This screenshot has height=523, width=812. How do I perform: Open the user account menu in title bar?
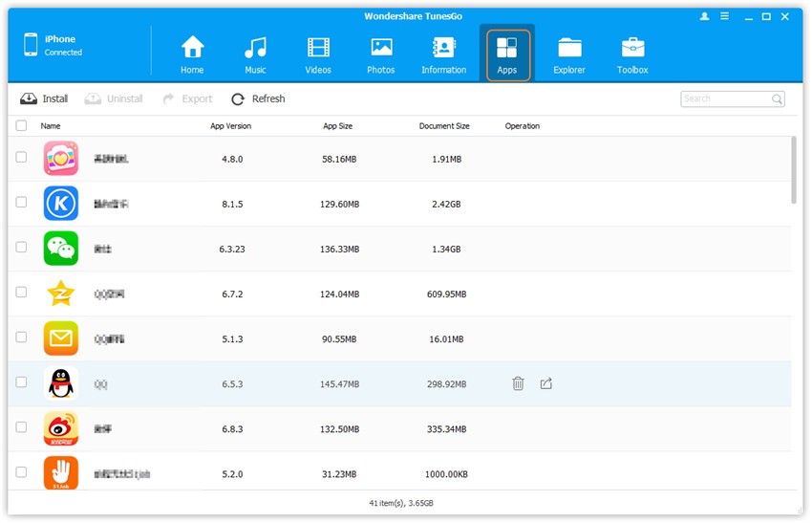coord(705,17)
